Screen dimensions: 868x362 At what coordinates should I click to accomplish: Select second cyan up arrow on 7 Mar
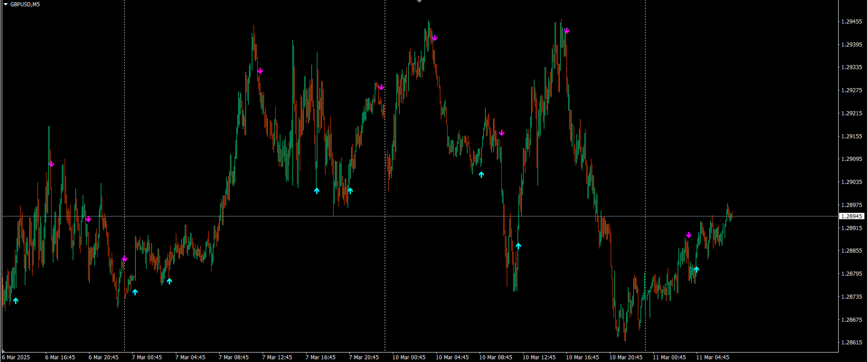click(169, 281)
